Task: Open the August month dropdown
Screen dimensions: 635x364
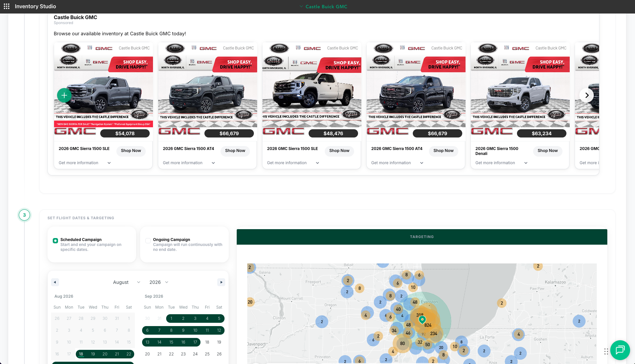Action: (x=127, y=282)
